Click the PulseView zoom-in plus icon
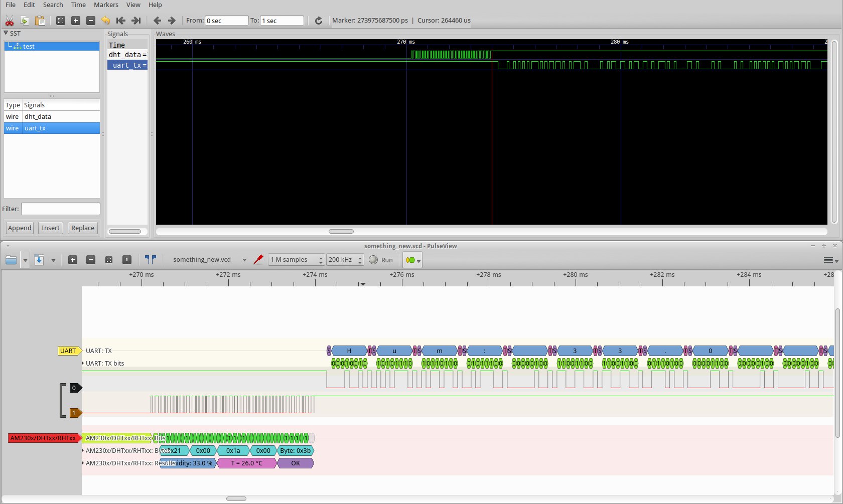 point(73,260)
